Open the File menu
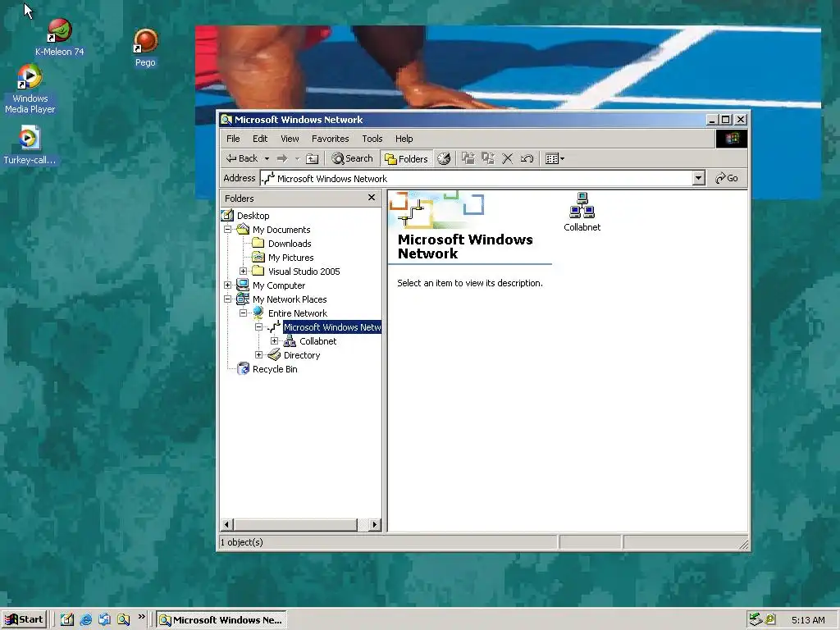Viewport: 840px width, 630px height. 233,139
